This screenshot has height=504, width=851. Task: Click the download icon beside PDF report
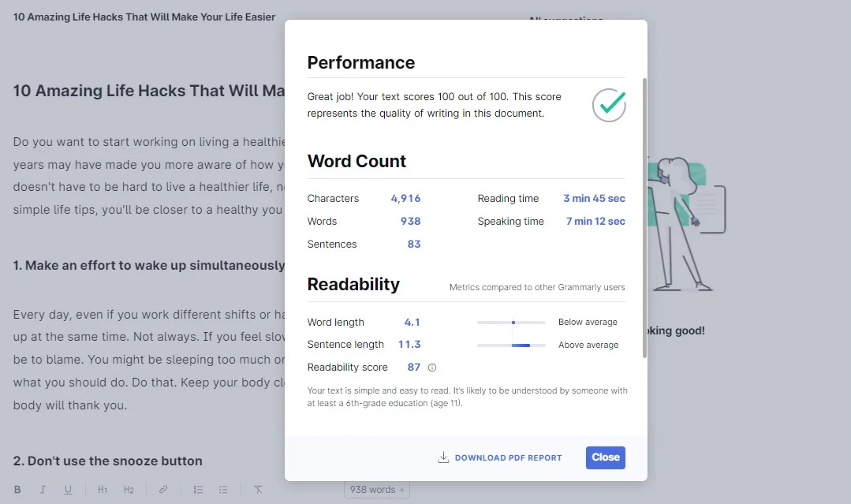pos(444,457)
